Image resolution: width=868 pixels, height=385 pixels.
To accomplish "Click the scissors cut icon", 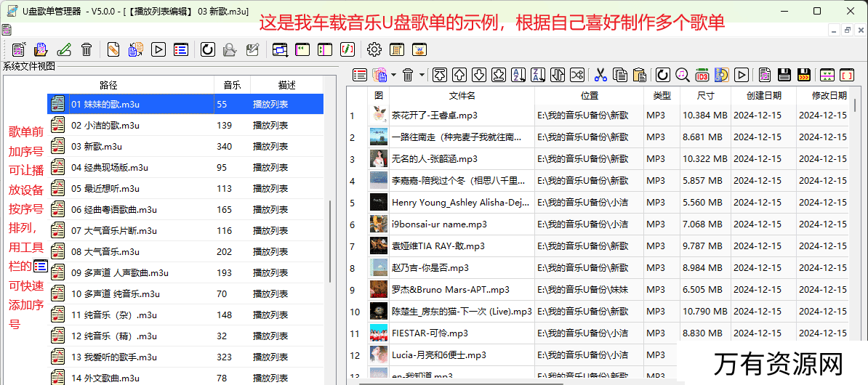I will 600,74.
